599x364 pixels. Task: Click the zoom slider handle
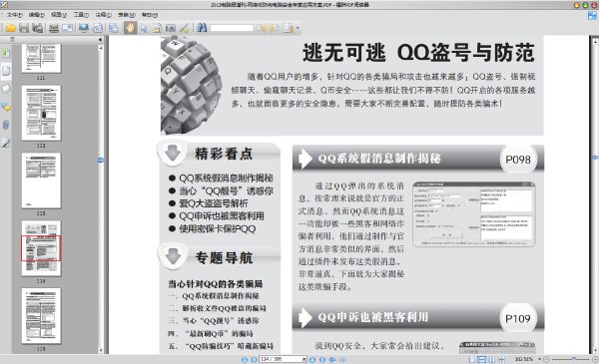click(x=573, y=359)
